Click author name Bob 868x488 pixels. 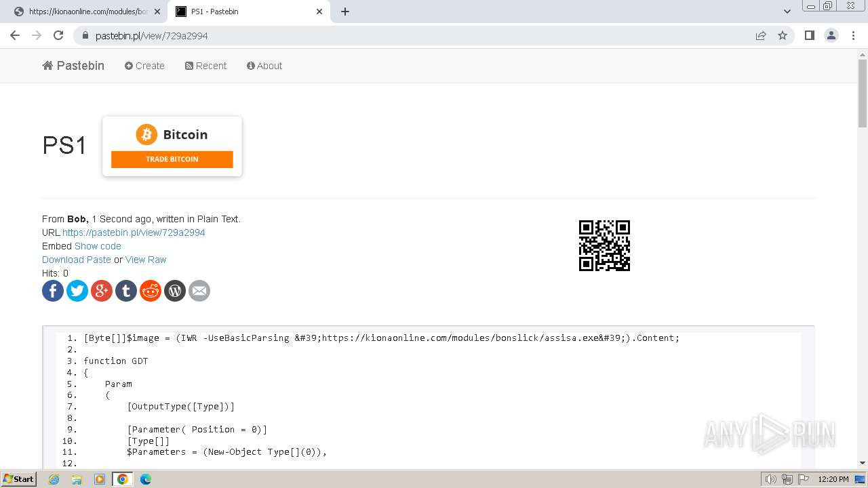77,219
